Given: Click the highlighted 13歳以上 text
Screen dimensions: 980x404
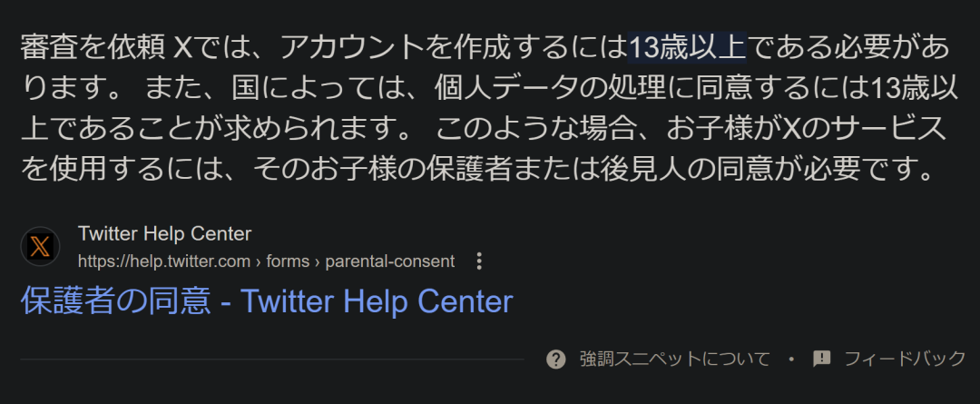Looking at the screenshot, I should click(687, 47).
